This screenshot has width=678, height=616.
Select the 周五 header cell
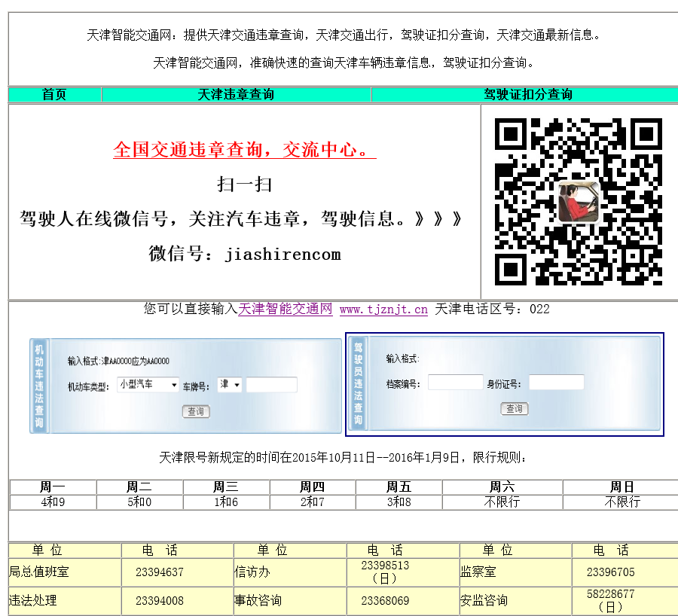pyautogui.click(x=399, y=487)
